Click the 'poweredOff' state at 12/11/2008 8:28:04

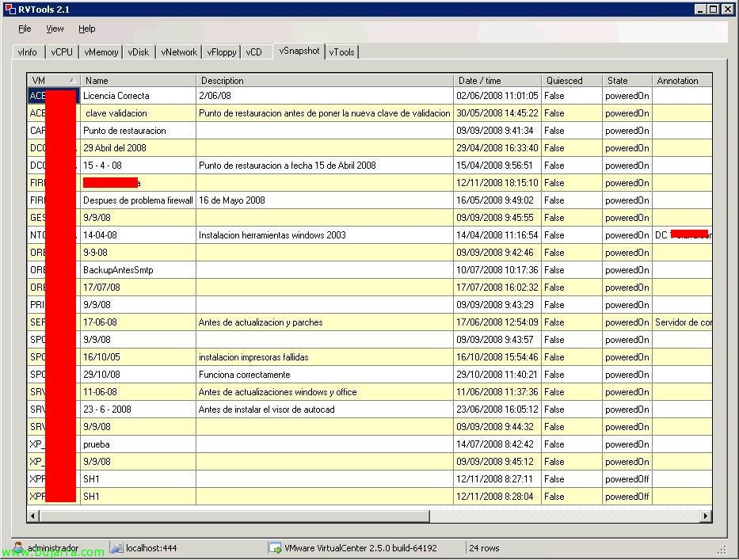pyautogui.click(x=627, y=497)
